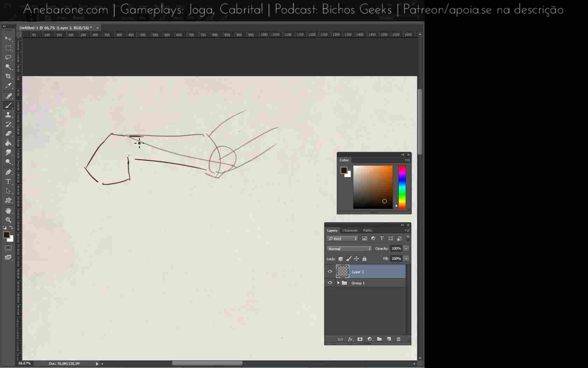This screenshot has width=588, height=368.
Task: Toggle Quick Mask mode
Action: tap(8, 248)
